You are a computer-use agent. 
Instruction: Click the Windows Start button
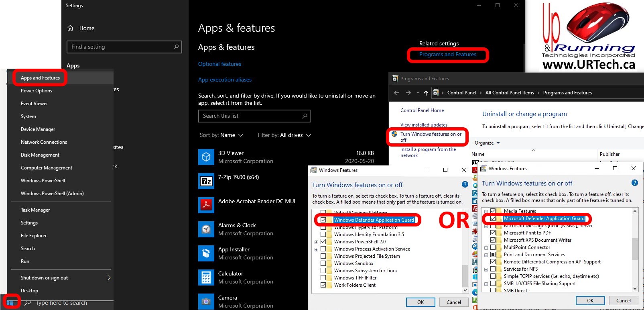click(10, 302)
